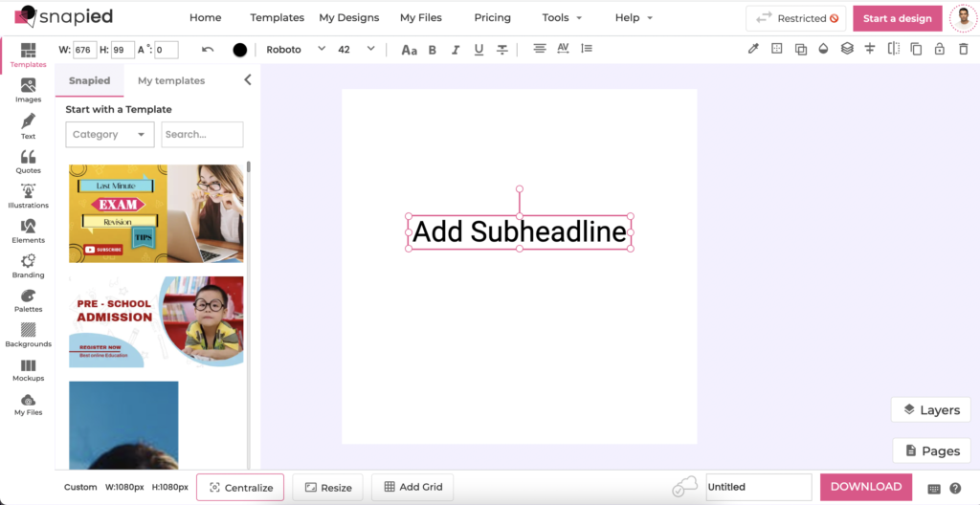Open My Designs page
The height and width of the screenshot is (505, 980).
[348, 17]
